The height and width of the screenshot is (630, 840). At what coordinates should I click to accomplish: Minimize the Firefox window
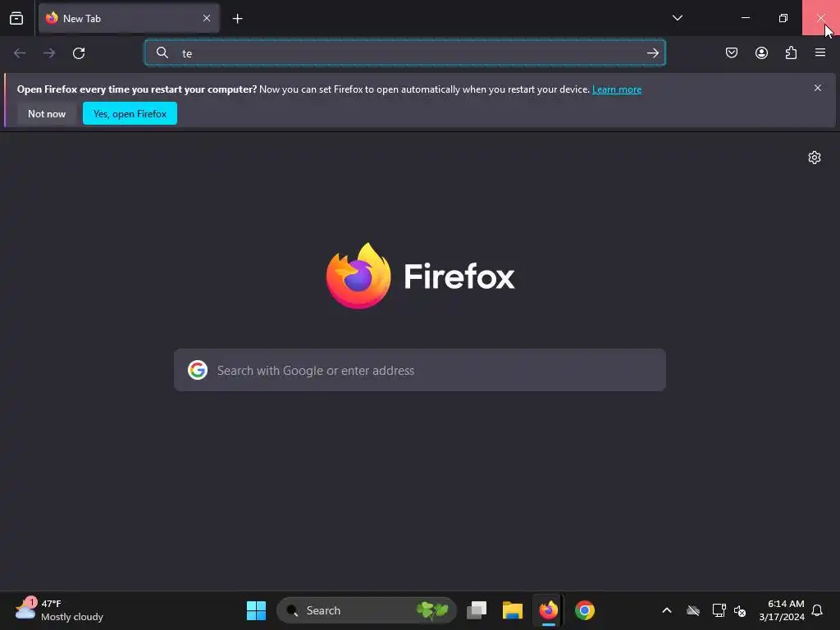[x=745, y=18]
